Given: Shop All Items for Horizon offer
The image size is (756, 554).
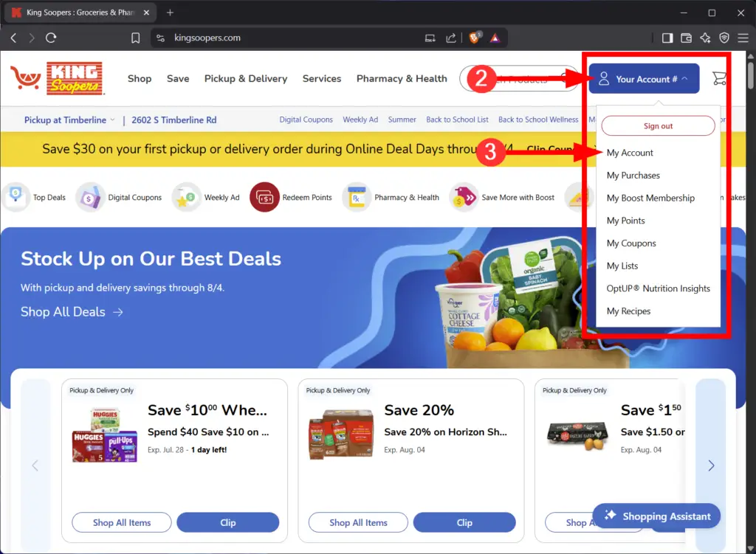Looking at the screenshot, I should (x=358, y=523).
